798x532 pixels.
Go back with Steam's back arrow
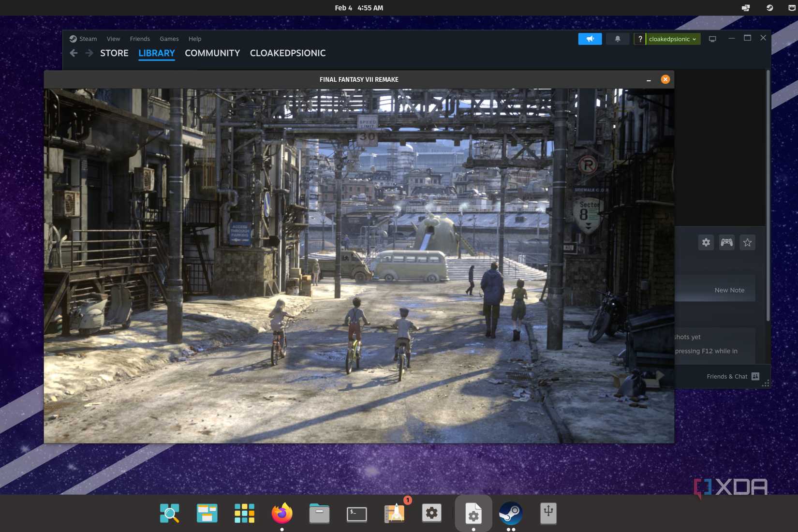coord(74,53)
